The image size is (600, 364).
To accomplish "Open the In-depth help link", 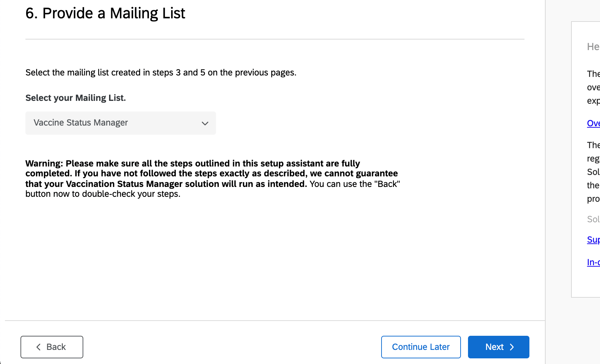I will tap(593, 262).
